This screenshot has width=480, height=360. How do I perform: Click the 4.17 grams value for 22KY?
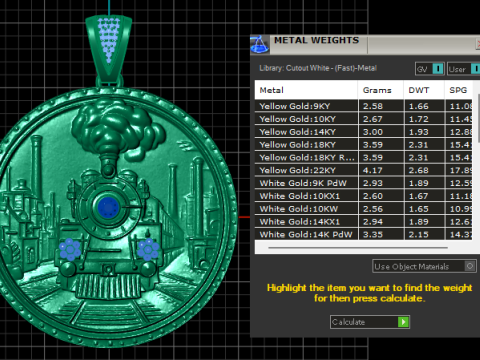[x=373, y=170]
